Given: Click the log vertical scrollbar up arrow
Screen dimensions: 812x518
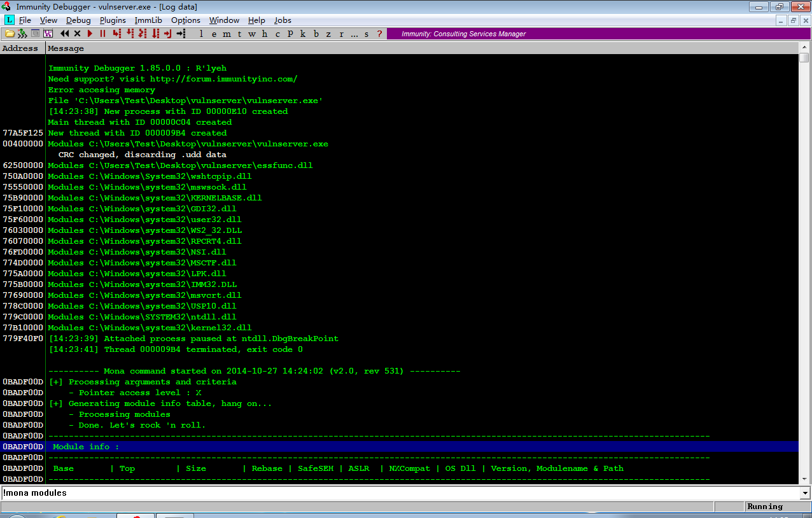Looking at the screenshot, I should point(804,48).
